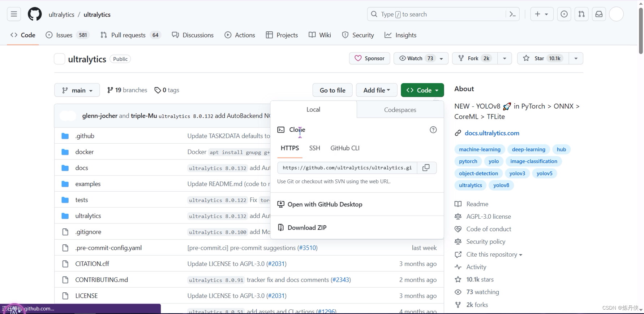The height and width of the screenshot is (314, 644).
Task: Click the Go to file button
Action: coord(332,90)
